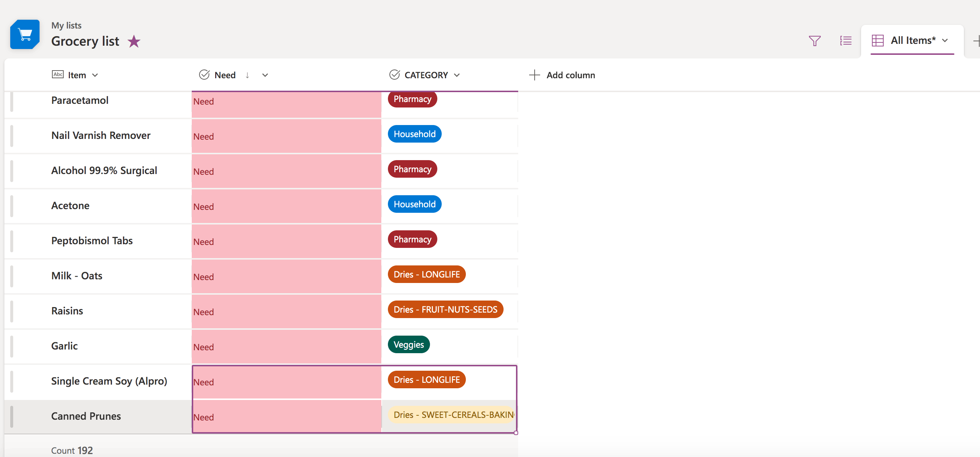Click the All Items grid view icon
The image size is (980, 457).
[877, 41]
